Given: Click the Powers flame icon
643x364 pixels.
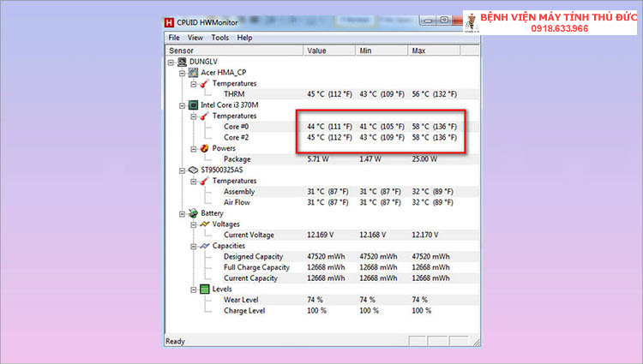Looking at the screenshot, I should click(x=204, y=148).
